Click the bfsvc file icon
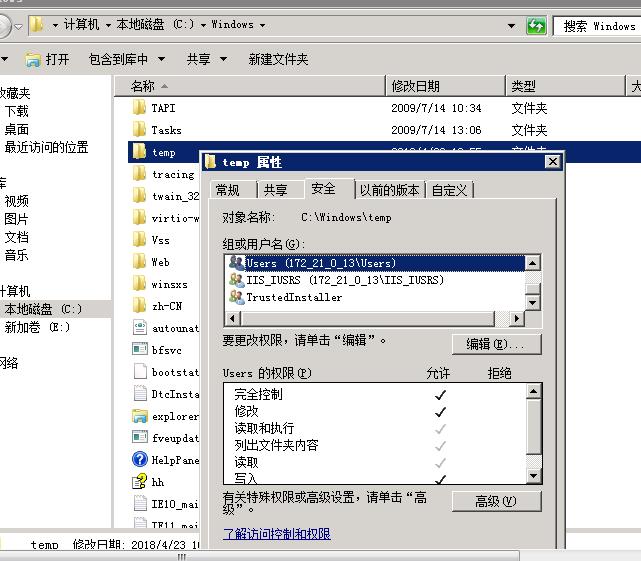Screen dimensions: 641x561 [x=139, y=350]
